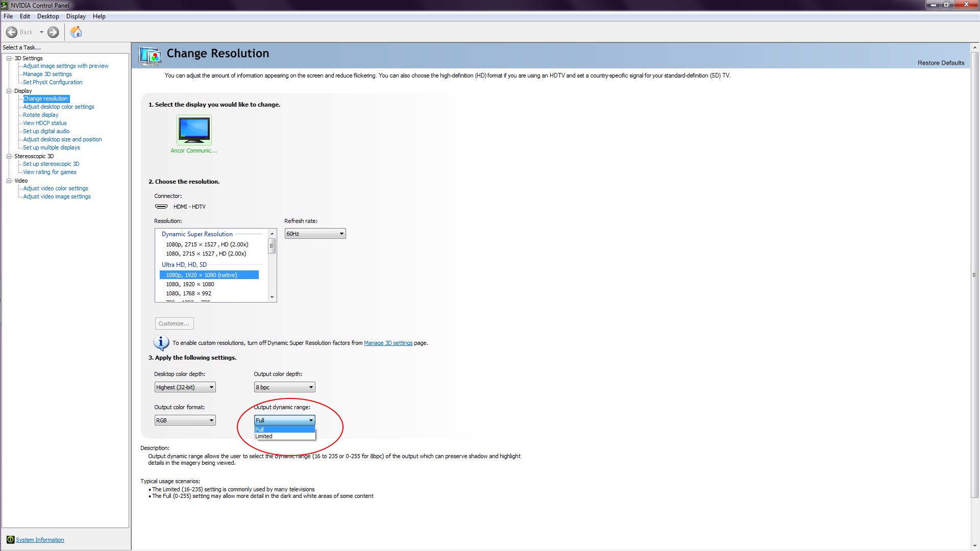Click the blue info icon near custom resolutions

[161, 342]
